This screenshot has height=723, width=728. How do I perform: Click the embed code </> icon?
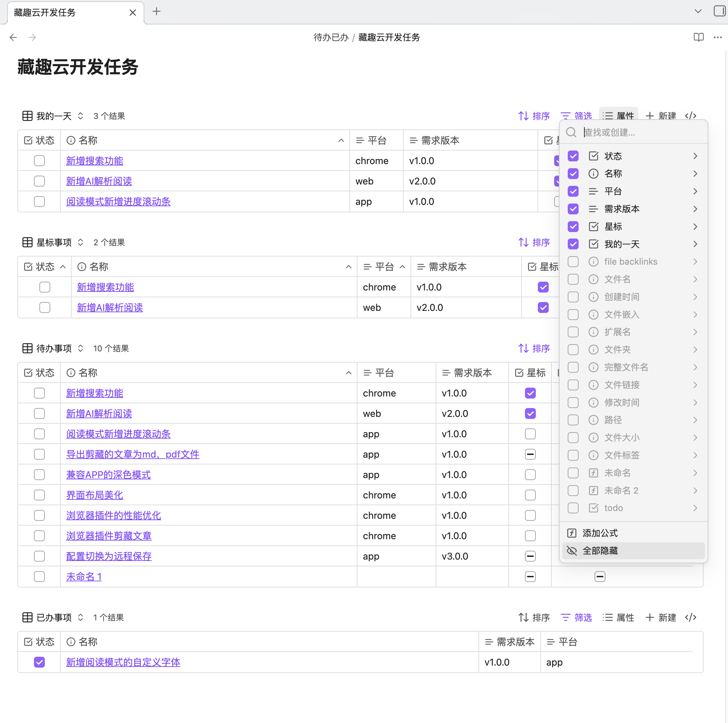point(691,116)
